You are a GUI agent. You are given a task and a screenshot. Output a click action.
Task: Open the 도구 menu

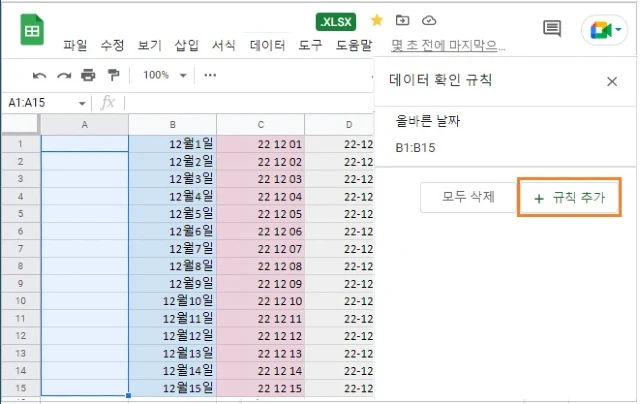[x=310, y=45]
